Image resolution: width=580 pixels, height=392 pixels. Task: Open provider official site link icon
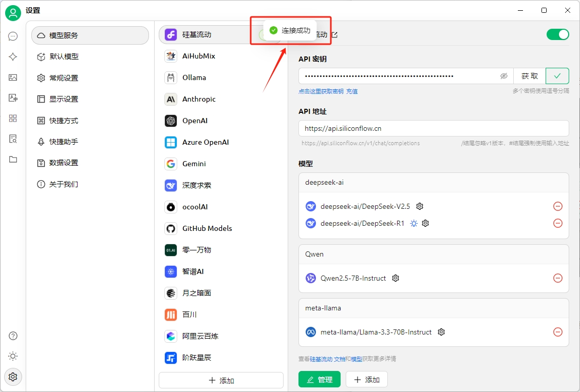335,35
